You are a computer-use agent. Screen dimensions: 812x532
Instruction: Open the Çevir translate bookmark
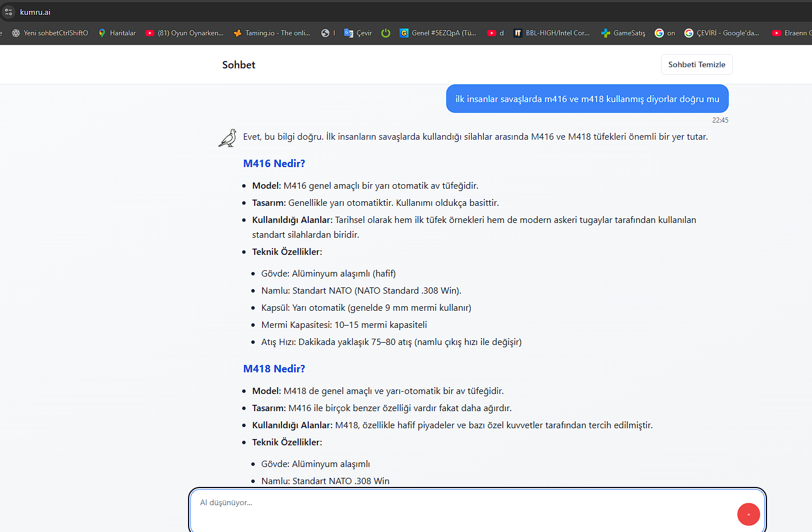(x=358, y=33)
